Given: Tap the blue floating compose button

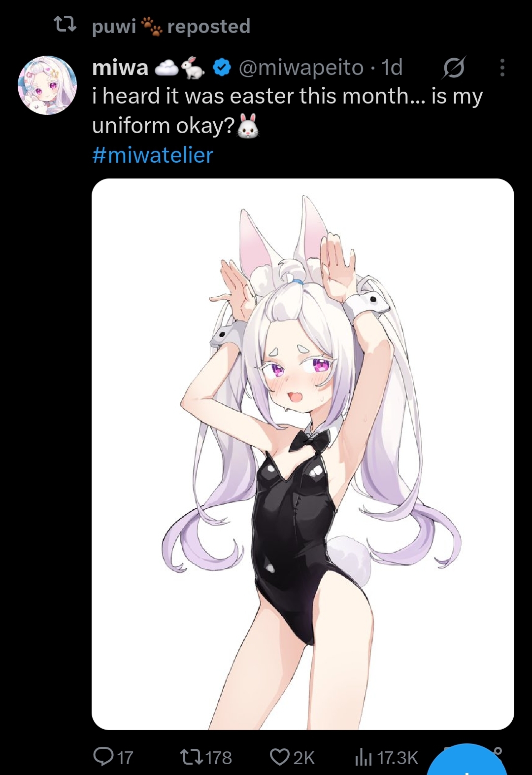Looking at the screenshot, I should [x=466, y=762].
